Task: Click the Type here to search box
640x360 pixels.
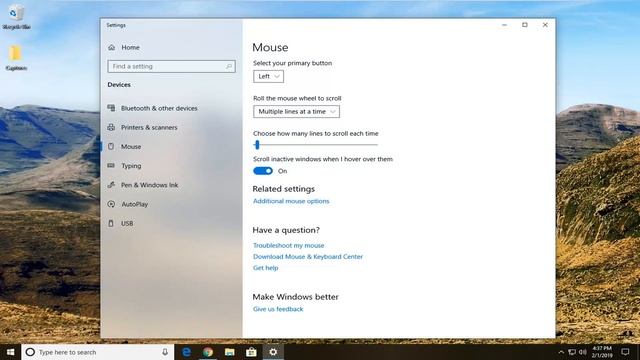Action: pos(98,352)
